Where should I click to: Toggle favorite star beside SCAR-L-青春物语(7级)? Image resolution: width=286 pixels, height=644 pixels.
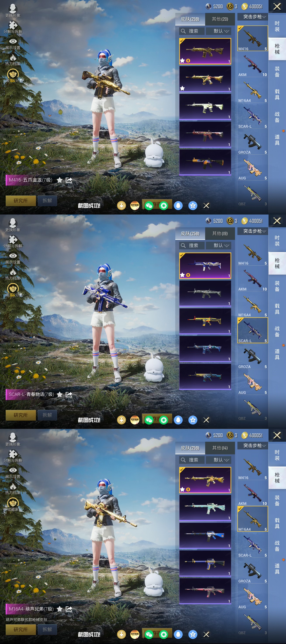coord(59,395)
